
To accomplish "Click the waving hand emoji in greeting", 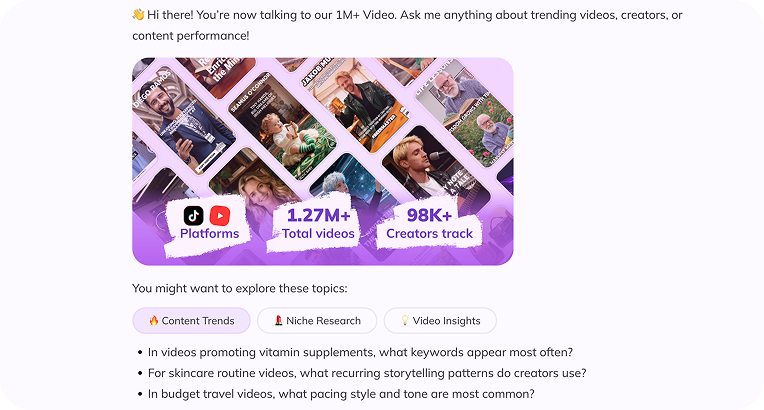I will (x=139, y=15).
